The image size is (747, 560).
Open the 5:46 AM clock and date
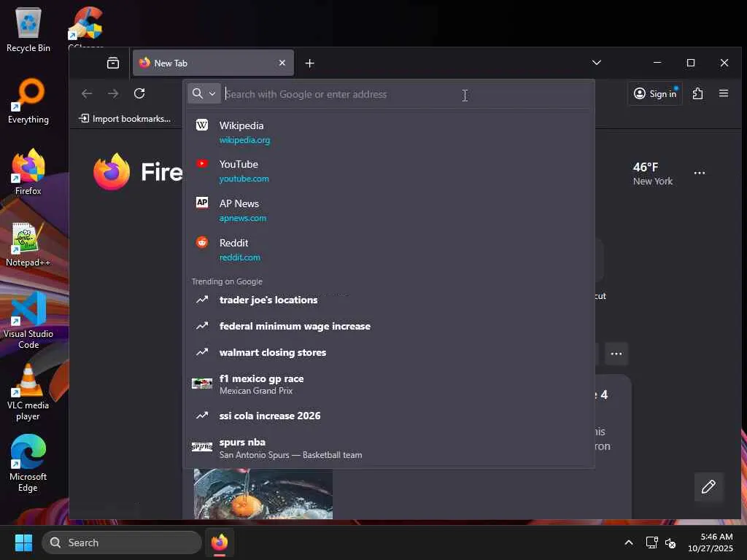(711, 542)
